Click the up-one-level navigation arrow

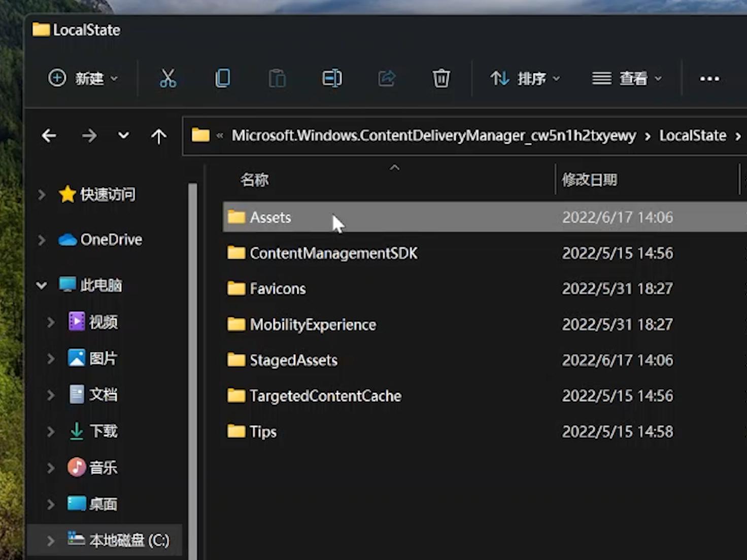158,135
